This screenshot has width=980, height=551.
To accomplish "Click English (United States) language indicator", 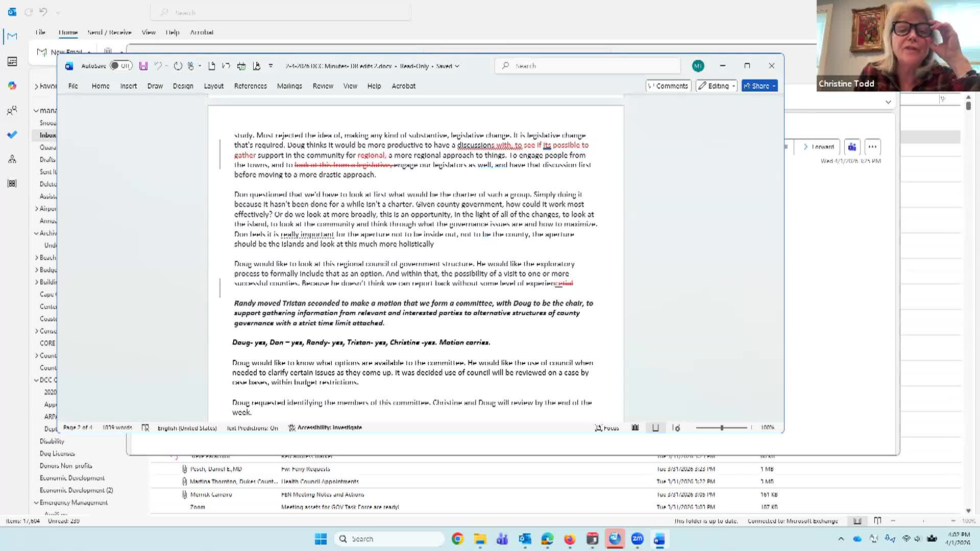I will (187, 428).
